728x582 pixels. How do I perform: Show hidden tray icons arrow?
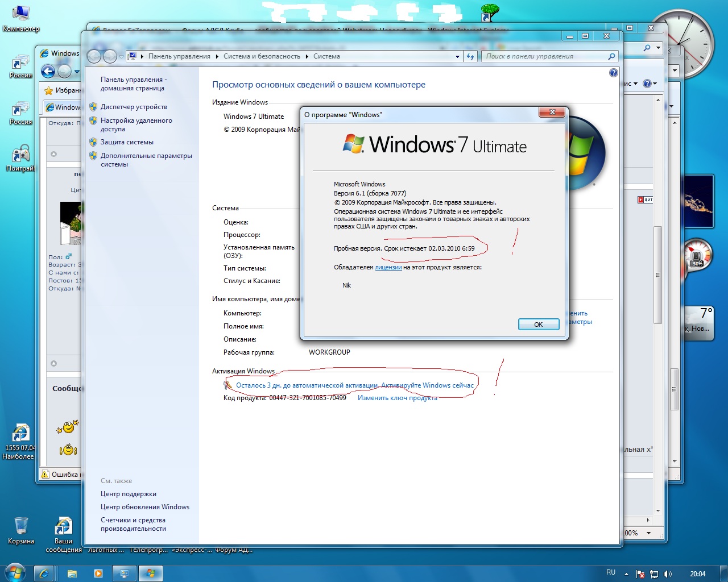click(626, 574)
